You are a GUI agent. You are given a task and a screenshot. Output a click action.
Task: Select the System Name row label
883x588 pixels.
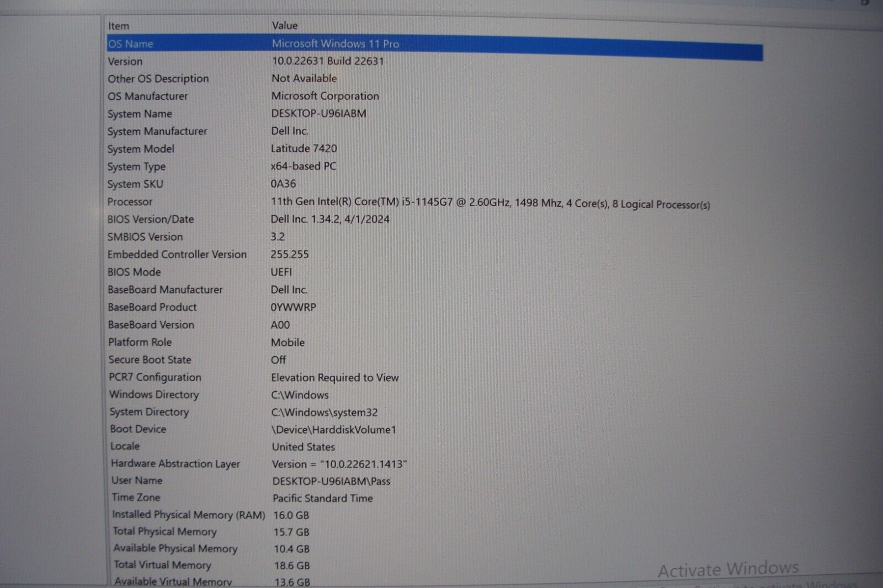point(140,114)
